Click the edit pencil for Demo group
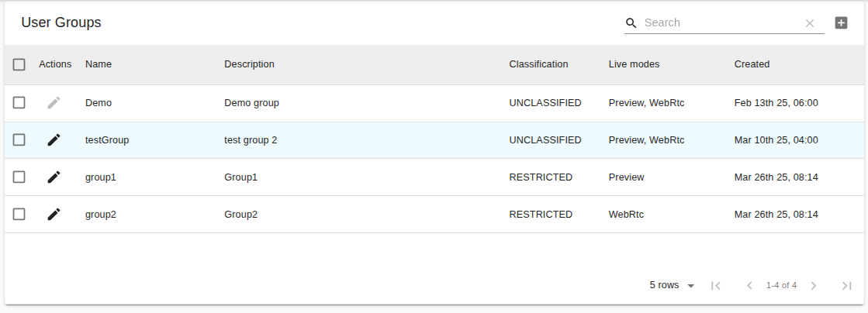868x313 pixels. [x=54, y=102]
